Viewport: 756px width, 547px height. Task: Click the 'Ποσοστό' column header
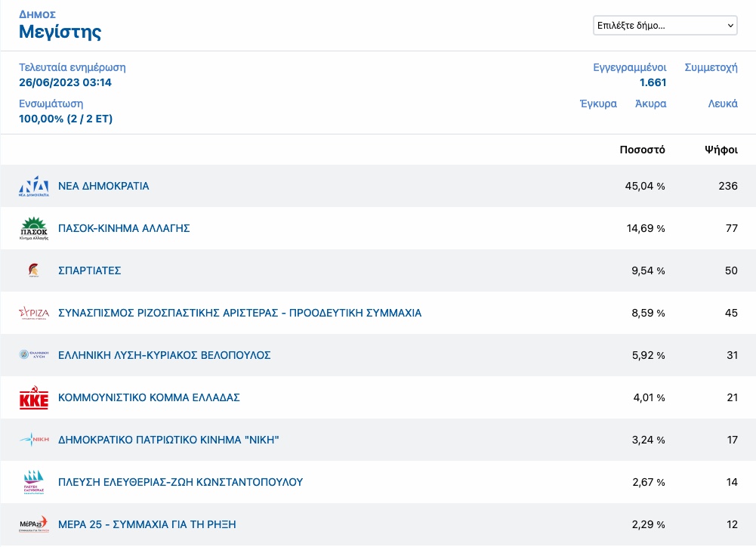pyautogui.click(x=642, y=150)
